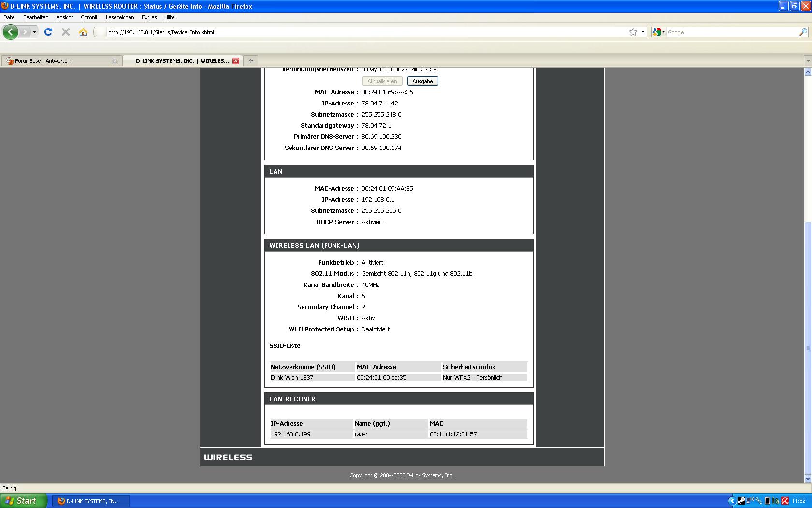Click the mouse utility tray icon
The width and height of the screenshot is (812, 508).
coord(776,501)
